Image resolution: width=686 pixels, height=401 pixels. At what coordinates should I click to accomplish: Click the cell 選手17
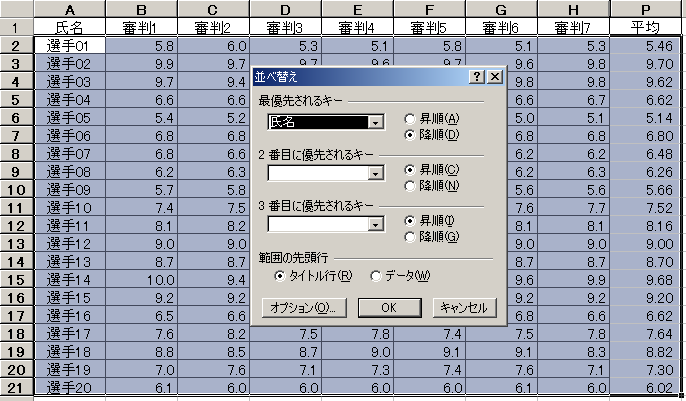tap(70, 334)
